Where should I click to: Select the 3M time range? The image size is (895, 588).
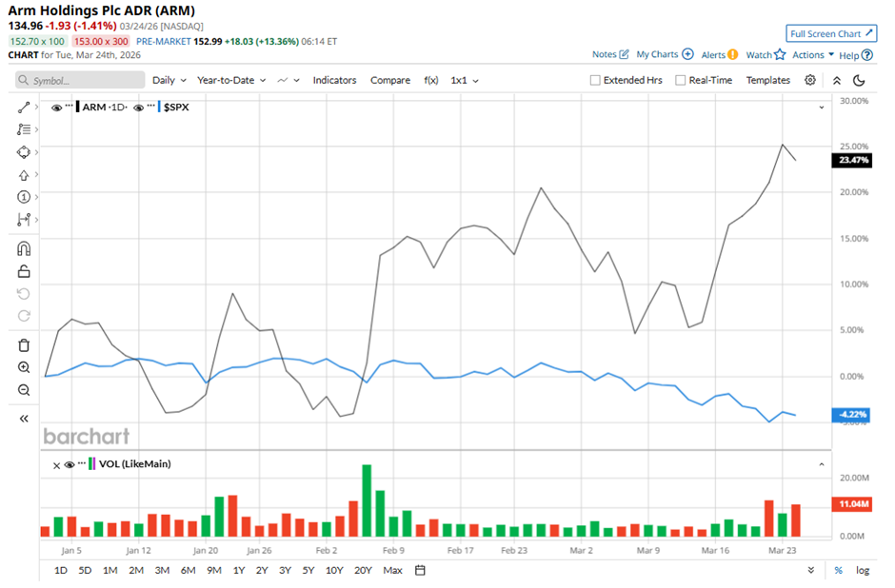click(x=162, y=570)
